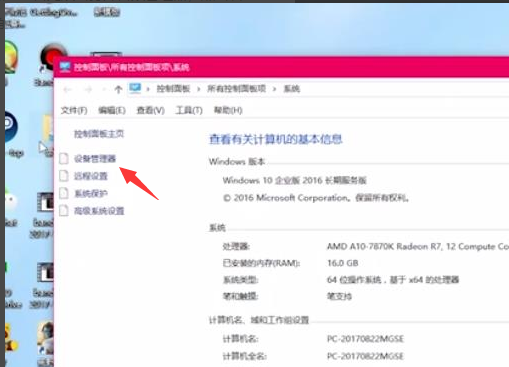Screen dimensions: 509x367
Task: Click the Back navigation arrow
Action: coord(68,89)
